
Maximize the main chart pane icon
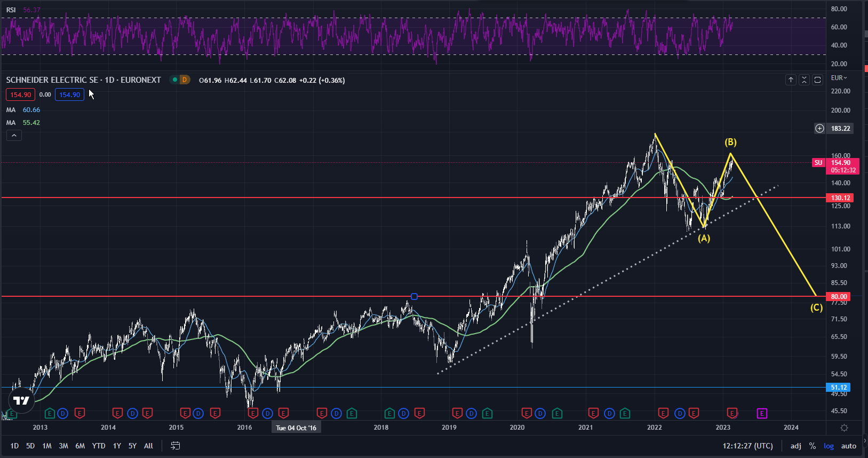click(x=817, y=80)
